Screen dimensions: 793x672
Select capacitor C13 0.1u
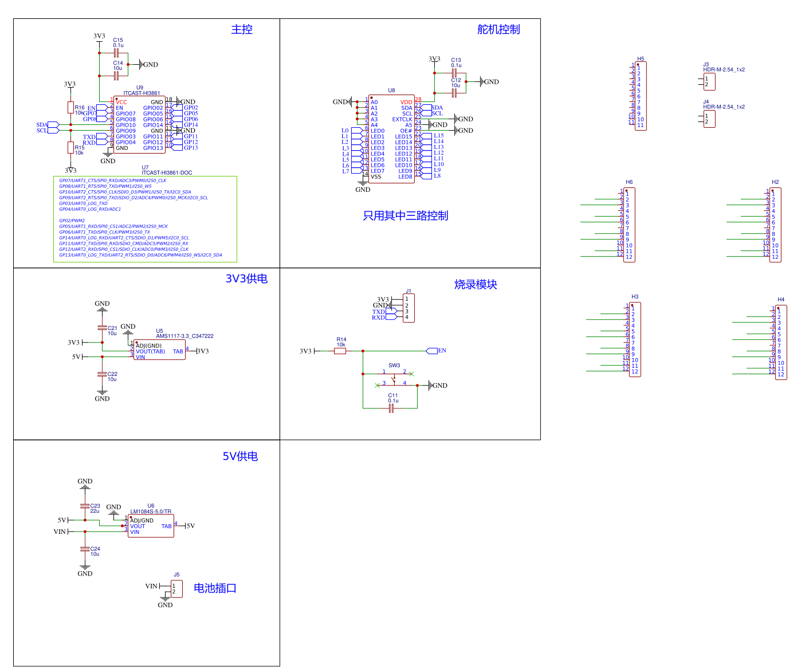(454, 73)
